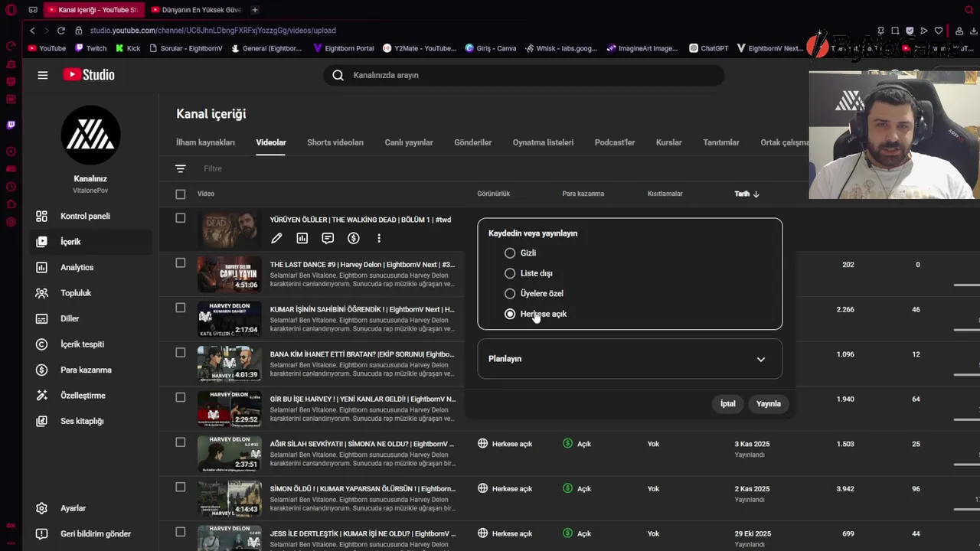Click the İçerik tespiti copyright icon
This screenshot has width=980, height=551.
click(42, 344)
